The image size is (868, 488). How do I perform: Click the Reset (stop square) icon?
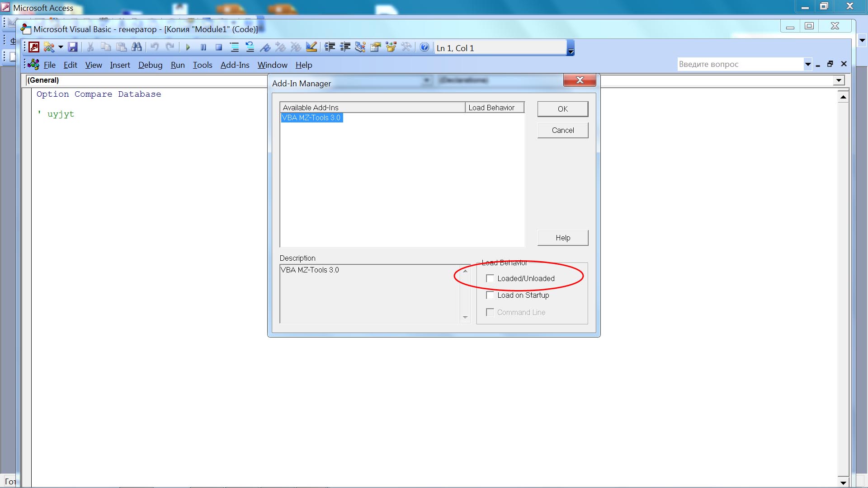pos(219,47)
